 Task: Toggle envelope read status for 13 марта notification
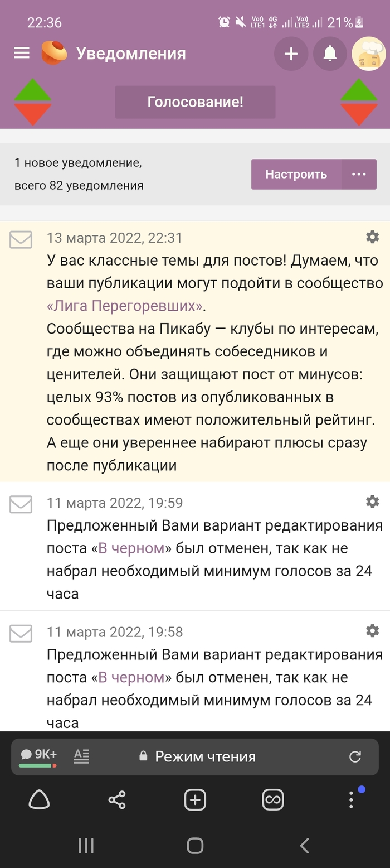point(21,240)
